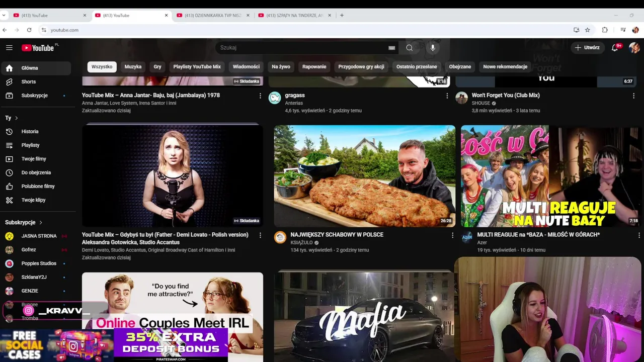Open JASNA STRONA subscription channel
Image resolution: width=644 pixels, height=362 pixels.
point(36,236)
